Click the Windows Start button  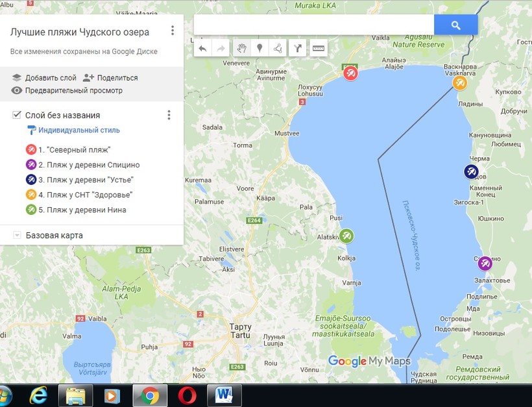5,396
